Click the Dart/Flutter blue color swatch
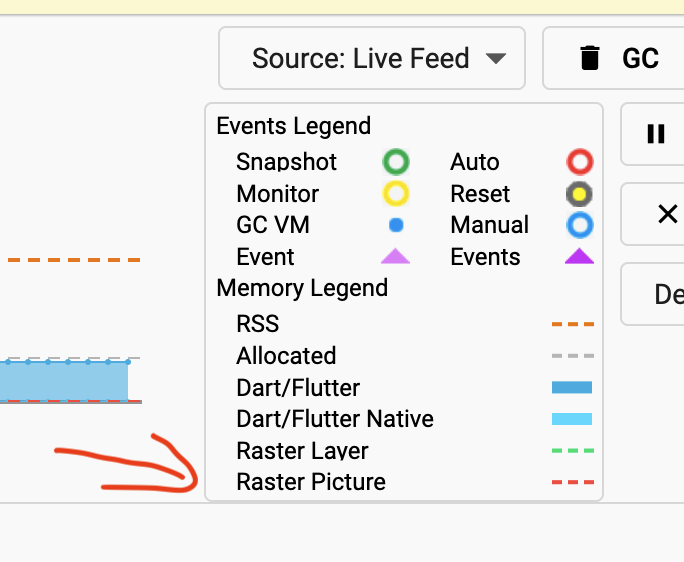This screenshot has height=562, width=684. point(572,387)
